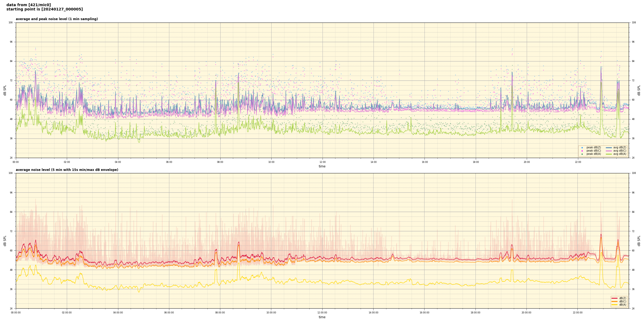Click the 08:00:00 tick on the bottom chart's axis

pyautogui.click(x=220, y=313)
